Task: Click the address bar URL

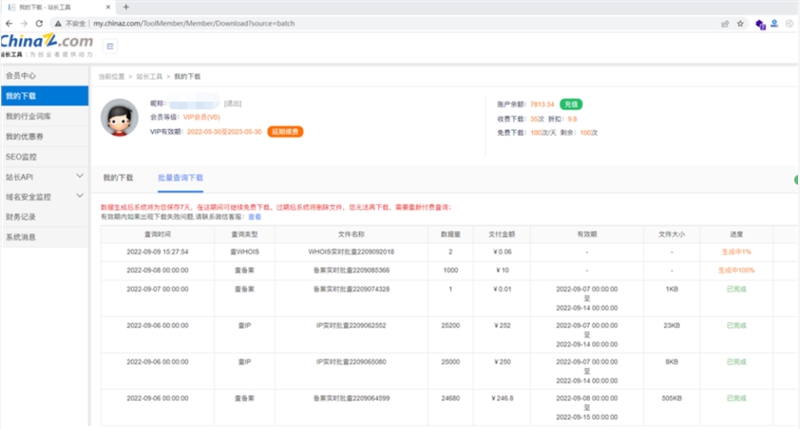Action: click(194, 23)
